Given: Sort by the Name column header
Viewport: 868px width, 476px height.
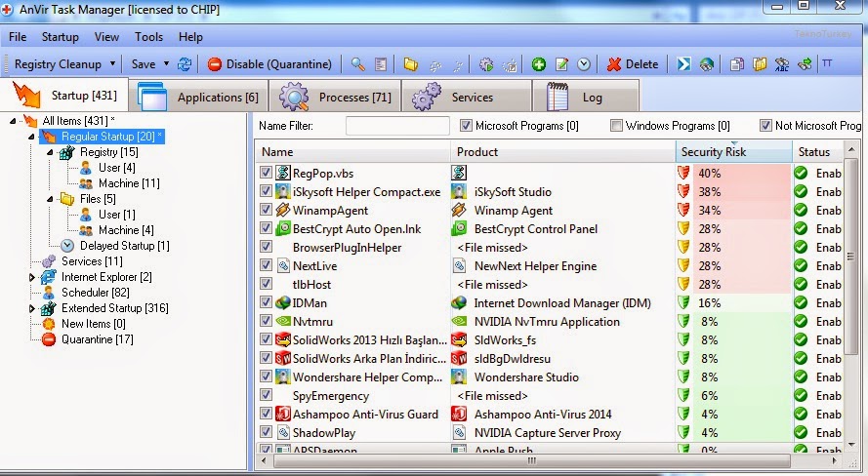Looking at the screenshot, I should [x=353, y=152].
